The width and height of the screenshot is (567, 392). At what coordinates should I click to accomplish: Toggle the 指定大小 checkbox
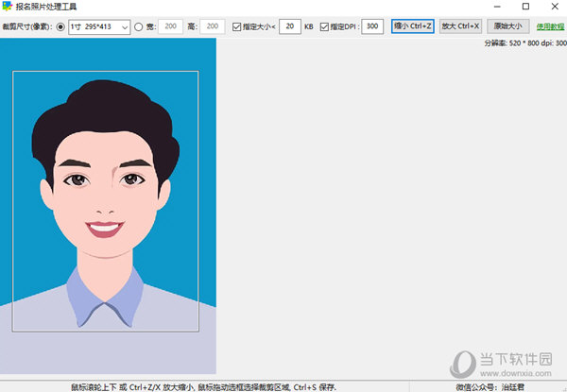coord(236,26)
